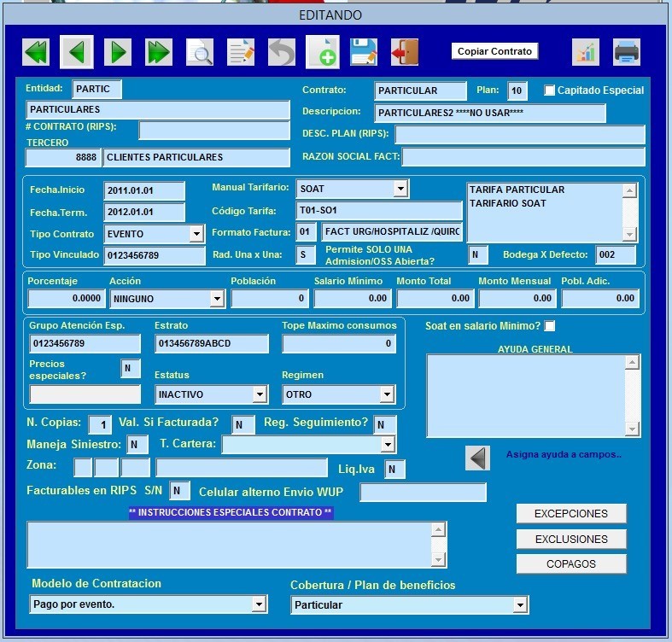
Task: Click the Formato Factura code field 01
Action: (x=306, y=232)
